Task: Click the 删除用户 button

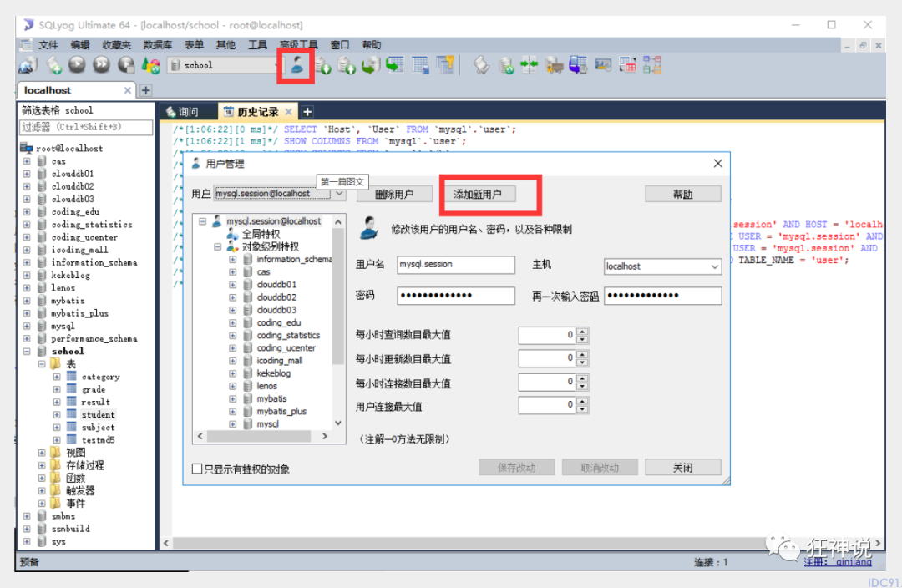Action: coord(394,194)
